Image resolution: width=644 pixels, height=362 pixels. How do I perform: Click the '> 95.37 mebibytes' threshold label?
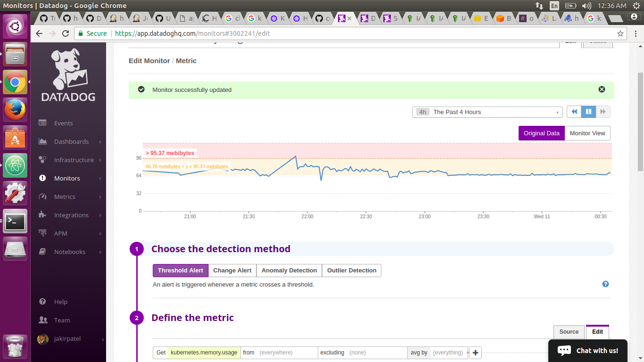[x=170, y=153]
